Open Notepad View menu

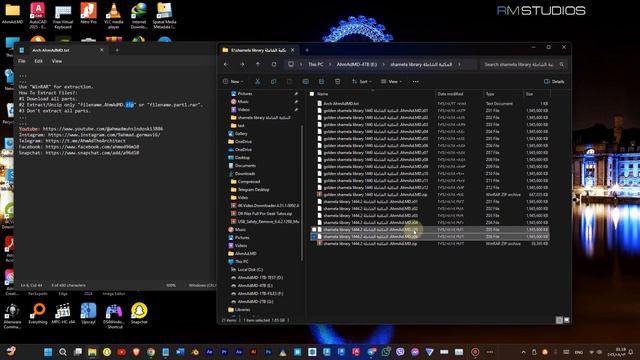point(57,61)
